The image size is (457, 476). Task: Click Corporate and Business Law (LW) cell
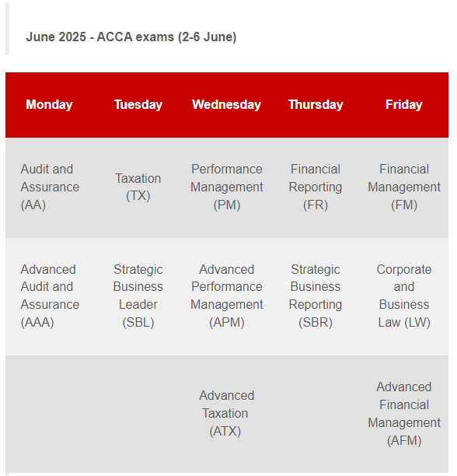[x=404, y=296]
